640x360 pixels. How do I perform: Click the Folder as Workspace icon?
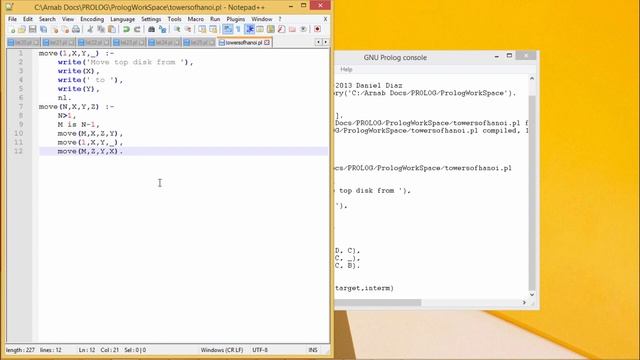point(292,29)
